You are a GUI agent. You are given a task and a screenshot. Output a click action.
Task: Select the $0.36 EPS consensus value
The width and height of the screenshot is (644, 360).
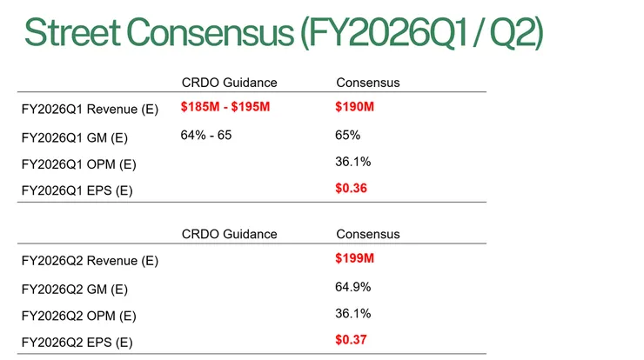click(x=351, y=189)
